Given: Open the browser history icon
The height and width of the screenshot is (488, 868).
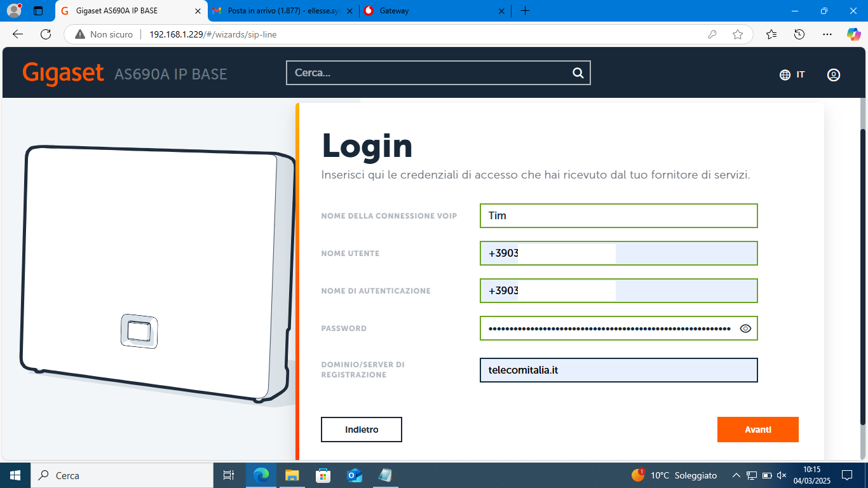Looking at the screenshot, I should point(799,34).
